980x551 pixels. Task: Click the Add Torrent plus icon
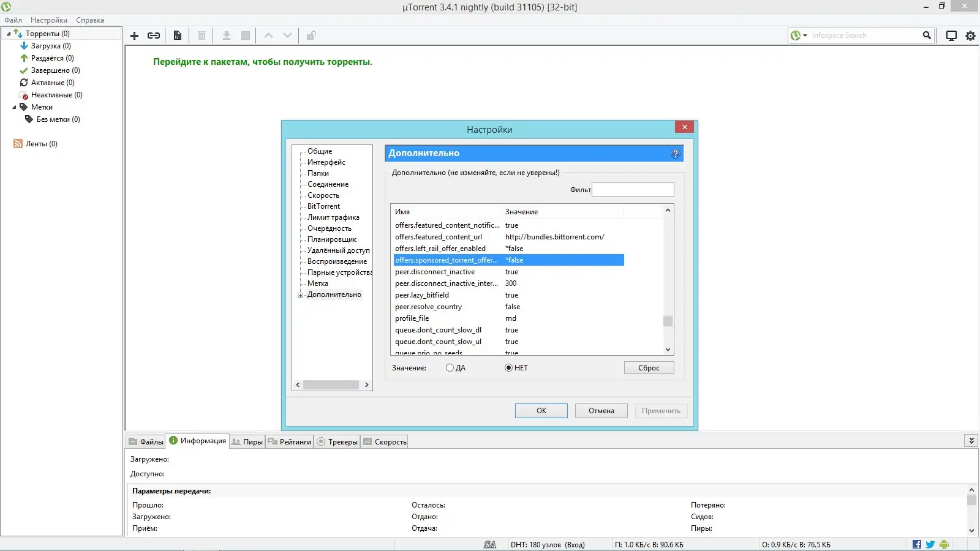(135, 36)
